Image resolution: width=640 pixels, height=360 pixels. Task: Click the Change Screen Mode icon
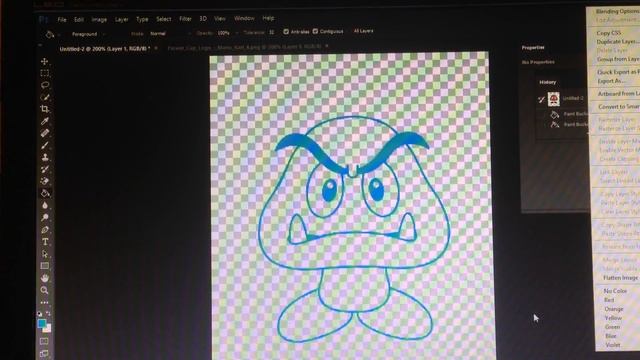coord(44,353)
